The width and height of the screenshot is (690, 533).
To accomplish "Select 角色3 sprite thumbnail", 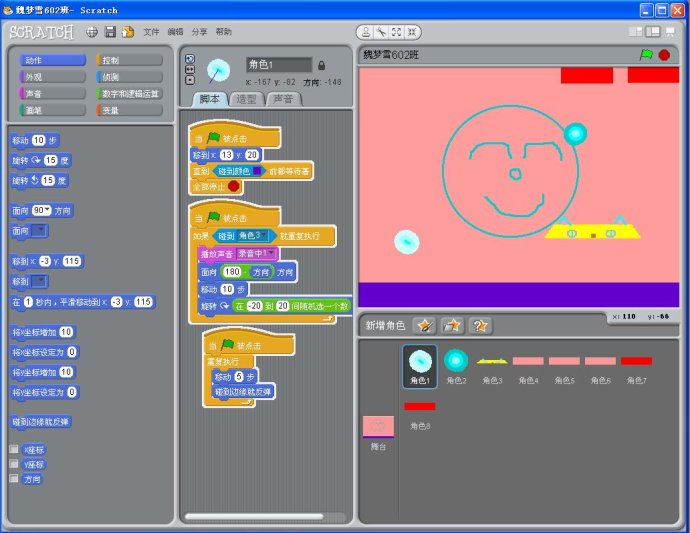I will pos(492,365).
